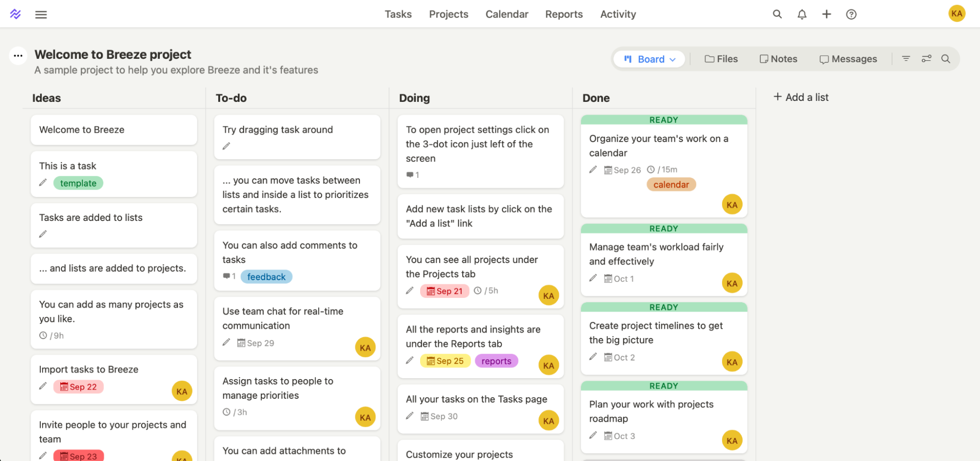Viewport: 980px width, 461px height.
Task: Open global search in top bar
Action: 777,14
